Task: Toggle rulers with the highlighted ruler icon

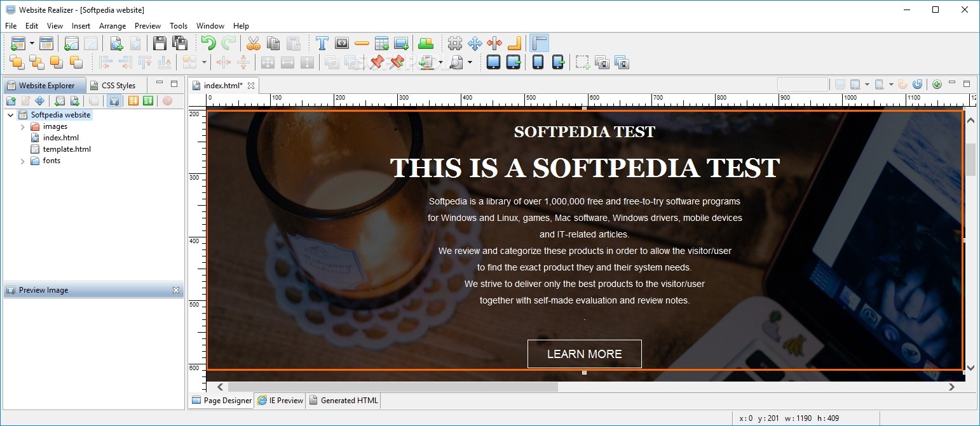Action: (539, 43)
